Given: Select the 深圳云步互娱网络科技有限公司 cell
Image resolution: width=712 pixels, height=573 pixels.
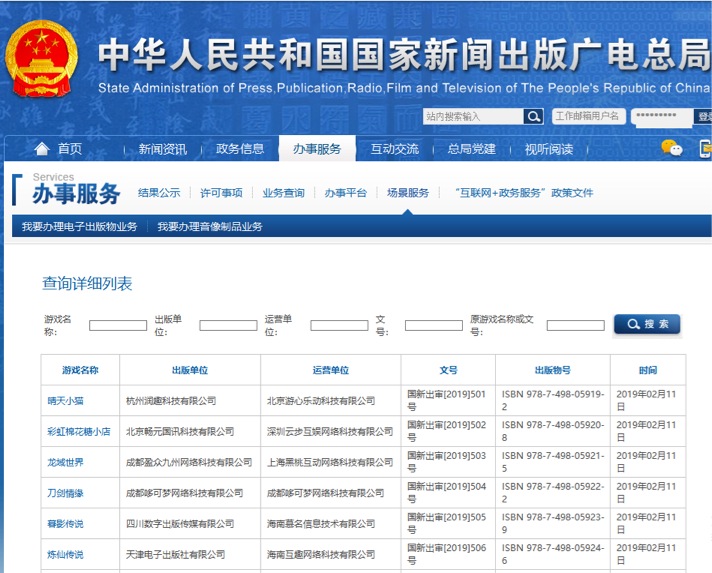Looking at the screenshot, I should [x=331, y=432].
